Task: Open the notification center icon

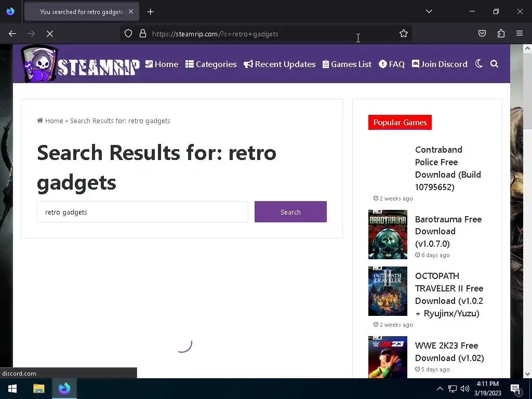Action: click(x=515, y=389)
